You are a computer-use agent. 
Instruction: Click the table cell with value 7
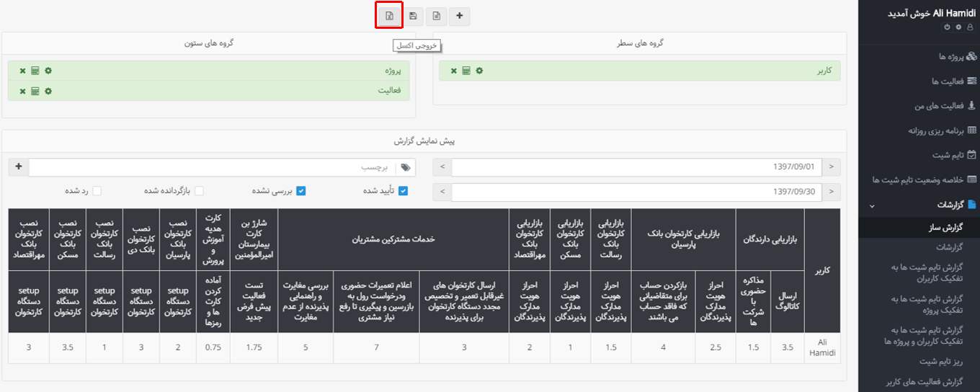[x=376, y=348]
